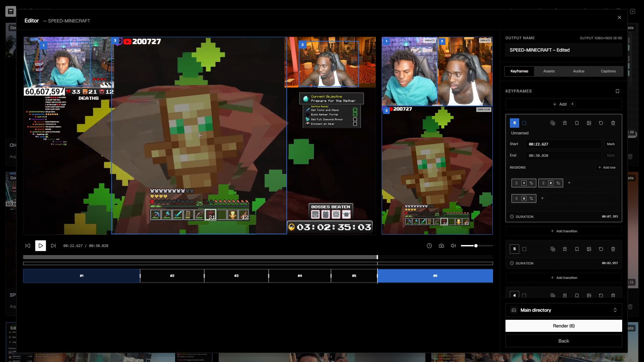Select timeline segment #1
Image resolution: width=644 pixels, height=362 pixels.
click(82, 276)
